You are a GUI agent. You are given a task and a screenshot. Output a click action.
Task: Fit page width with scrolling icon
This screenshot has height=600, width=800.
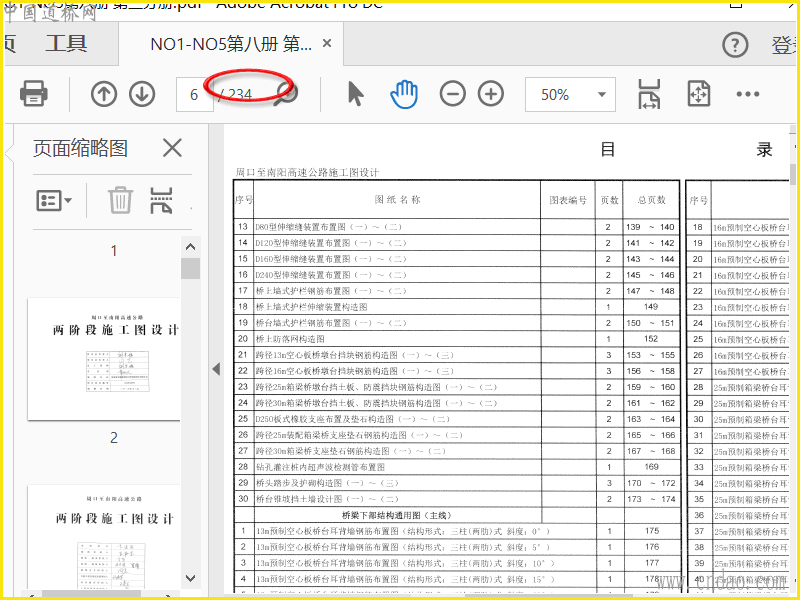point(648,94)
